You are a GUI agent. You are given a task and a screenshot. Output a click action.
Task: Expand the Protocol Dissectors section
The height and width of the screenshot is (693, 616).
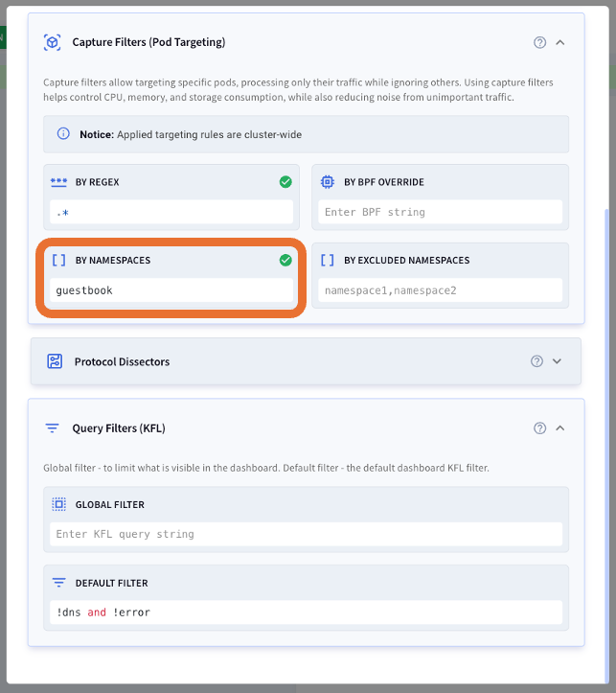[557, 361]
